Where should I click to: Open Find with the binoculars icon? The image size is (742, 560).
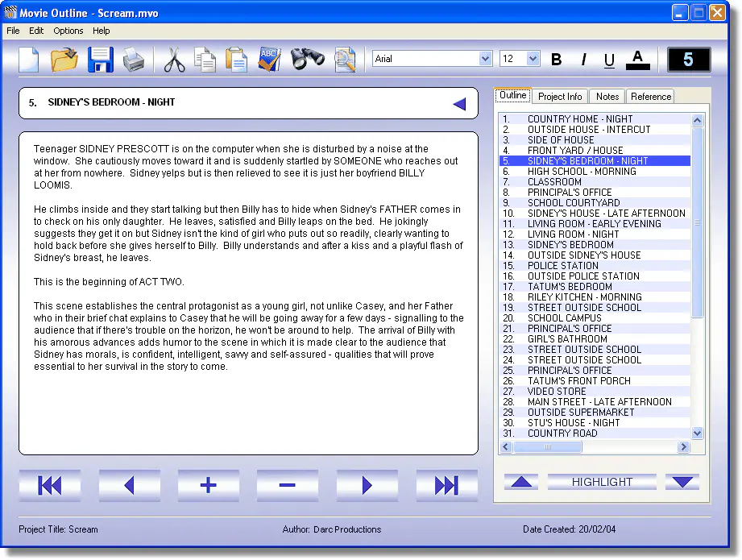click(307, 59)
